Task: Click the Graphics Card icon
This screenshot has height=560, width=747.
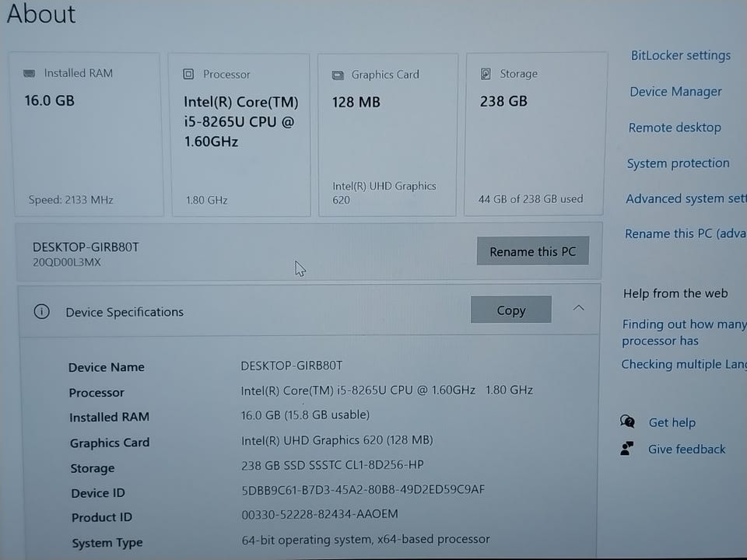Action: (x=338, y=75)
